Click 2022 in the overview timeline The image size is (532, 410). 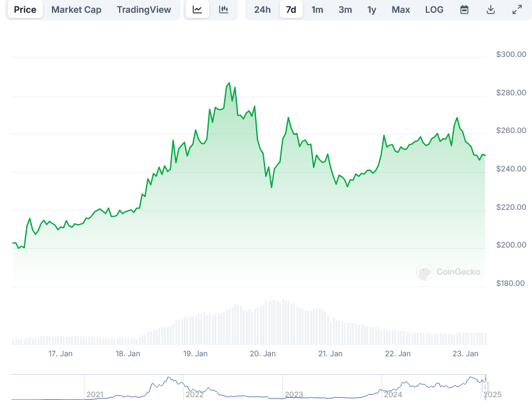pos(194,395)
